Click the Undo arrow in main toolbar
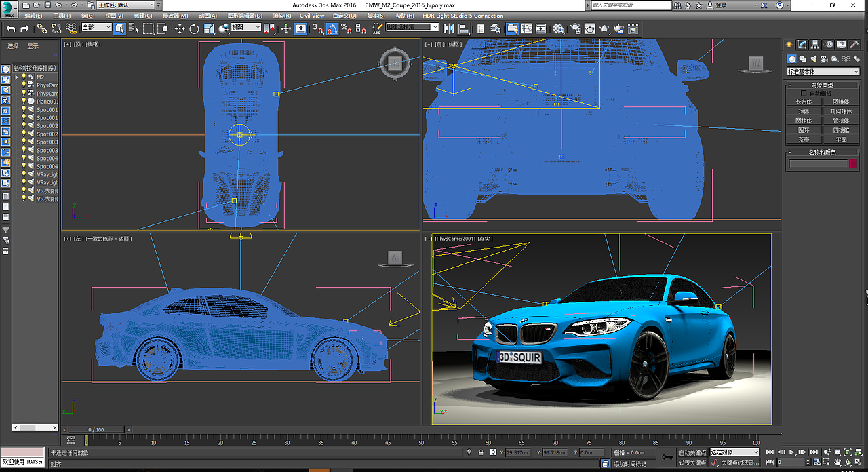 coord(11,28)
